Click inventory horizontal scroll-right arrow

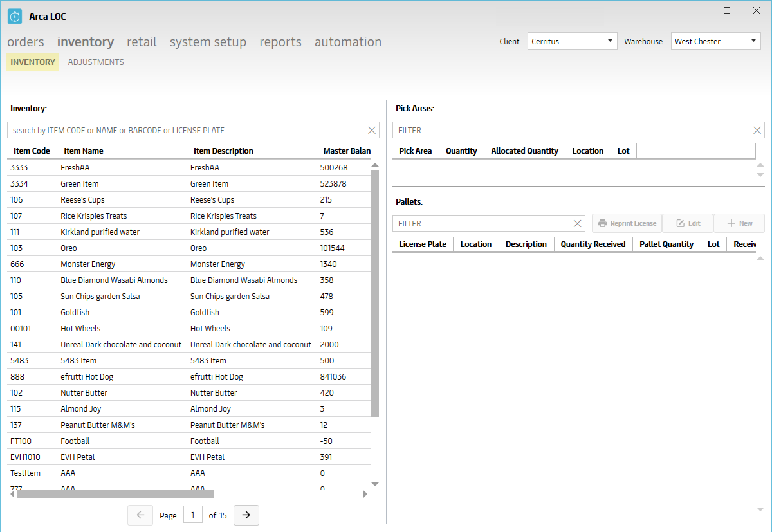point(365,494)
